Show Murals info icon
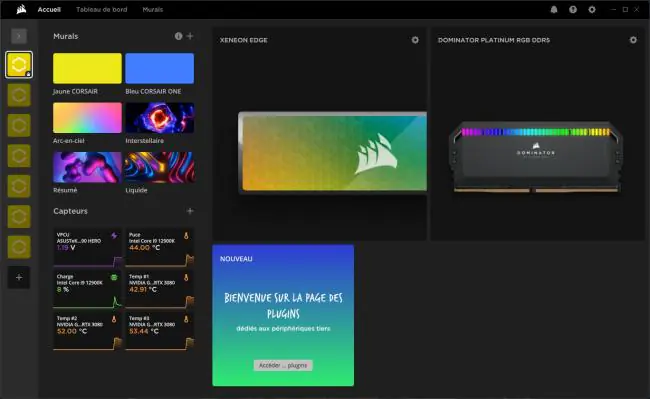The width and height of the screenshot is (650, 399). (178, 36)
